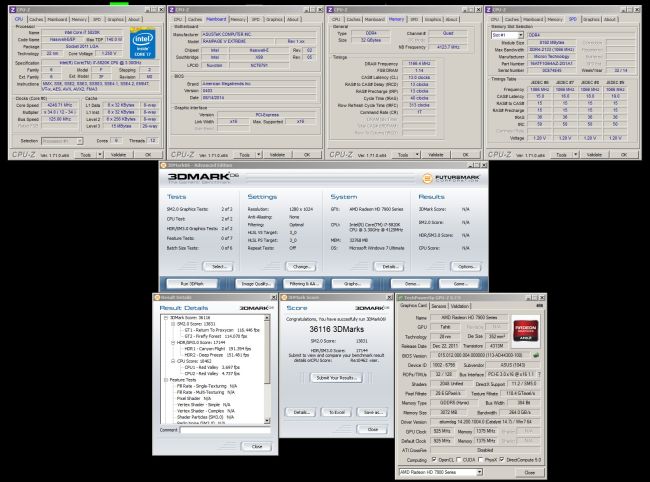Click 'CPU2 - Red Valley' result row

[x=212, y=374]
